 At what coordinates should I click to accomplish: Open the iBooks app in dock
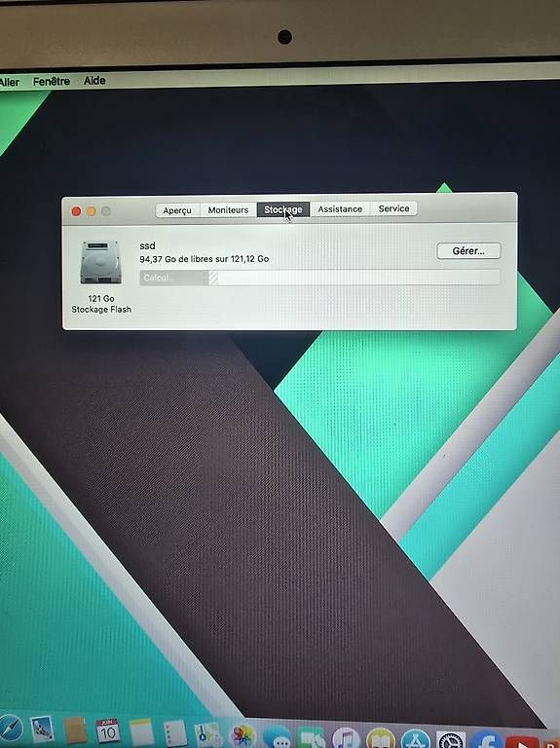pyautogui.click(x=380, y=738)
